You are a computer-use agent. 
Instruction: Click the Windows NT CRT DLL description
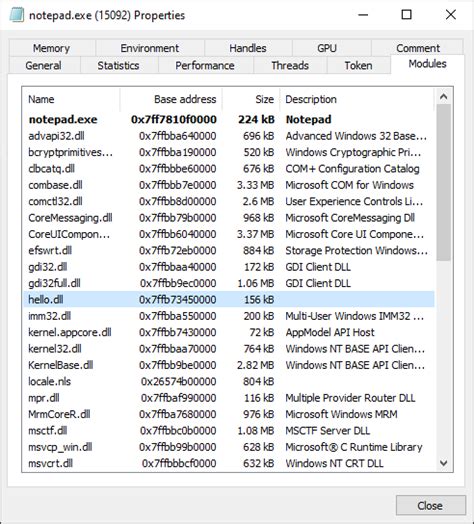pyautogui.click(x=334, y=463)
